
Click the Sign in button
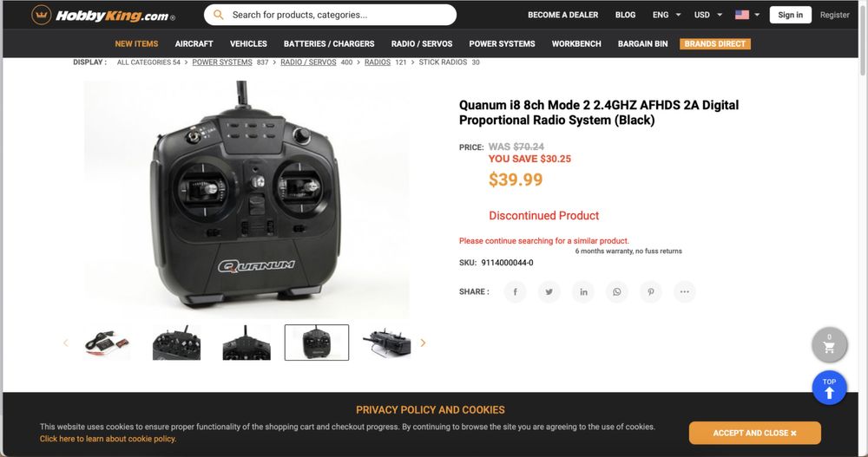coord(790,15)
